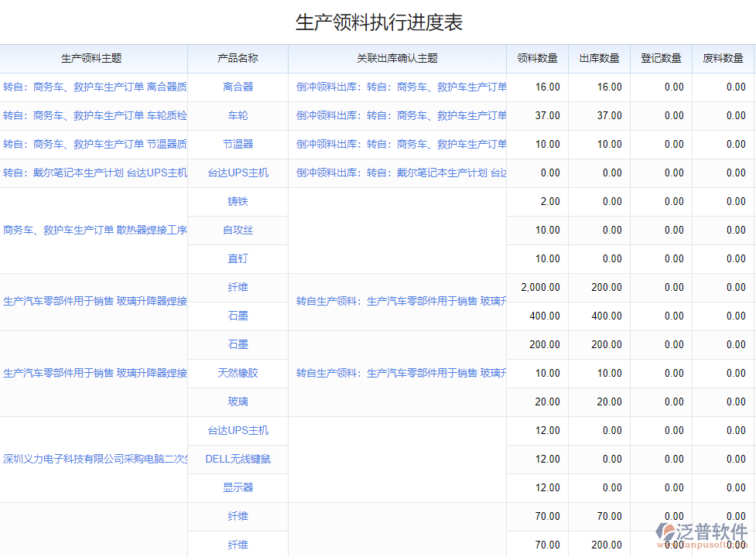Click the 废料数量 column header

[723, 58]
